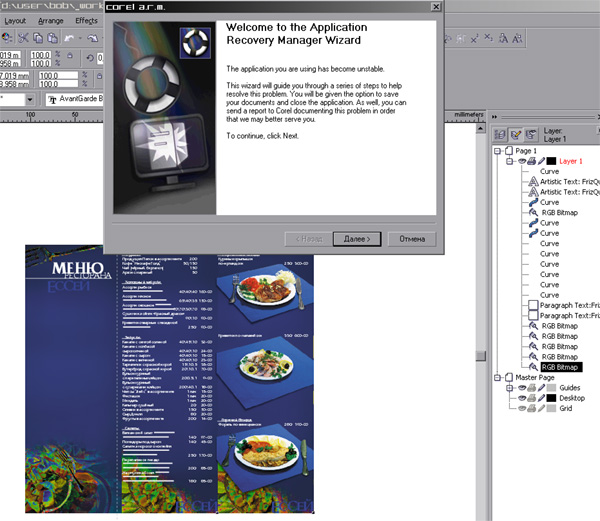Collapse docker with double-arrow icon
This screenshot has width=600, height=521.
pos(494,117)
